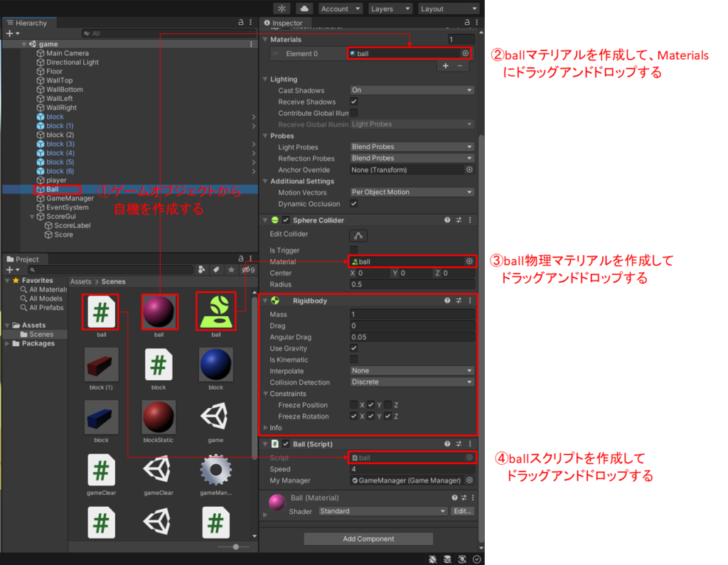This screenshot has height=565, width=728.
Task: Click the plus button to add material element
Action: click(446, 66)
